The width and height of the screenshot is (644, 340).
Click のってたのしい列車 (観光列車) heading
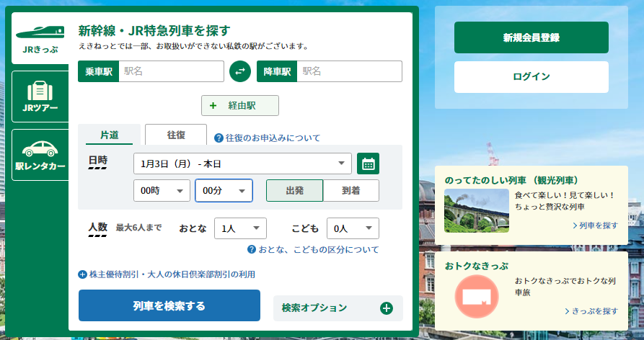[x=511, y=181]
